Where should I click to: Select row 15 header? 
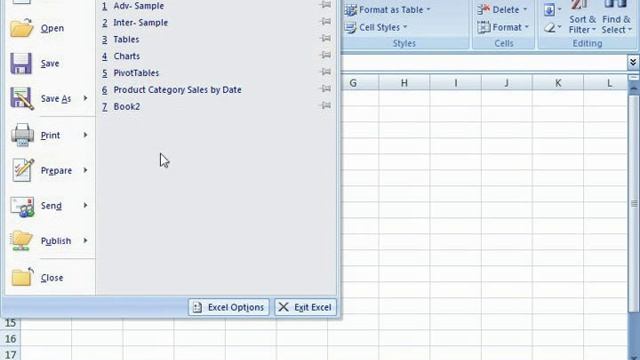(x=10, y=323)
